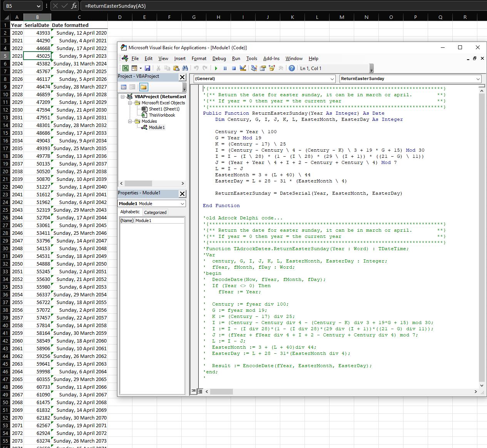Open the ReturnEasterSunday procedure dropdown
The width and height of the screenshot is (487, 448).
coord(478,79)
